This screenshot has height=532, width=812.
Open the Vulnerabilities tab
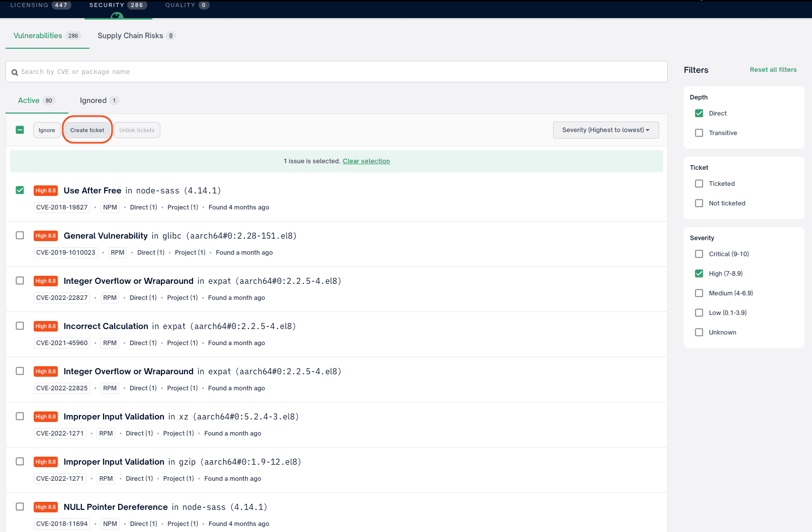(47, 36)
